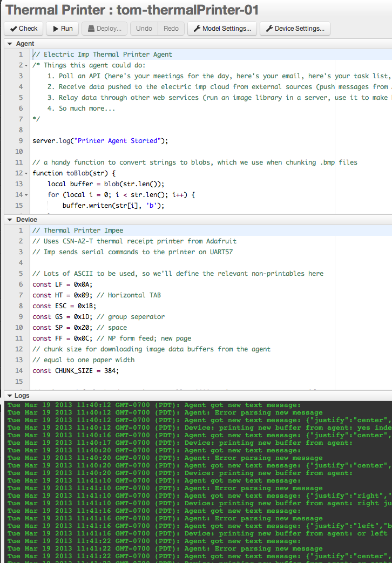Click line number 9 in the Agent gutter
The height and width of the screenshot is (563, 392).
[x=21, y=141]
